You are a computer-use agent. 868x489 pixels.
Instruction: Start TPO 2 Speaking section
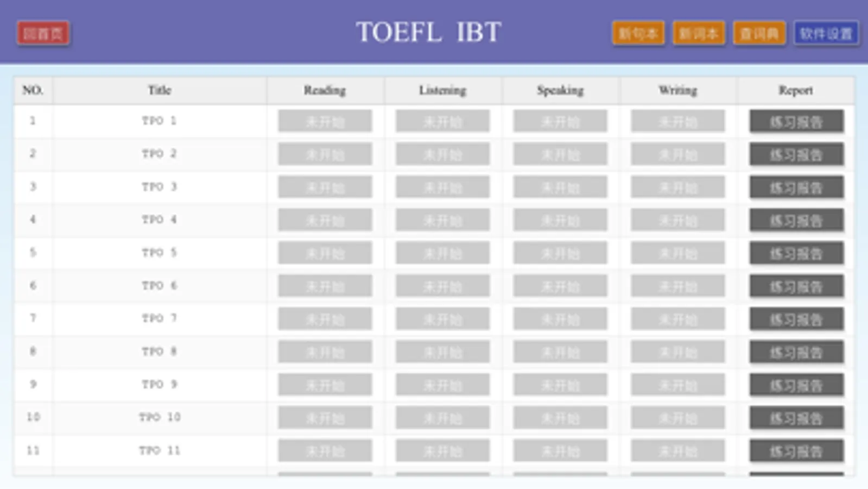pos(560,154)
